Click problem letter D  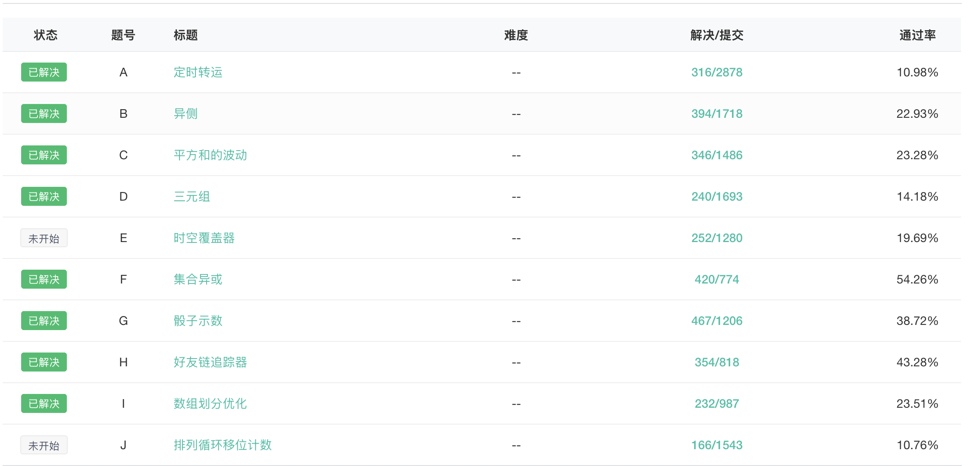tap(123, 196)
